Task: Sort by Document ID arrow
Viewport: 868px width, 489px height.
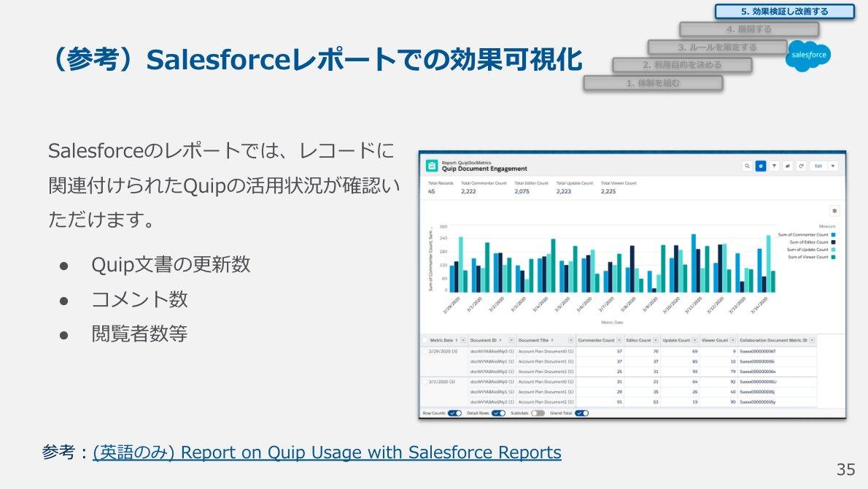Action: point(500,341)
